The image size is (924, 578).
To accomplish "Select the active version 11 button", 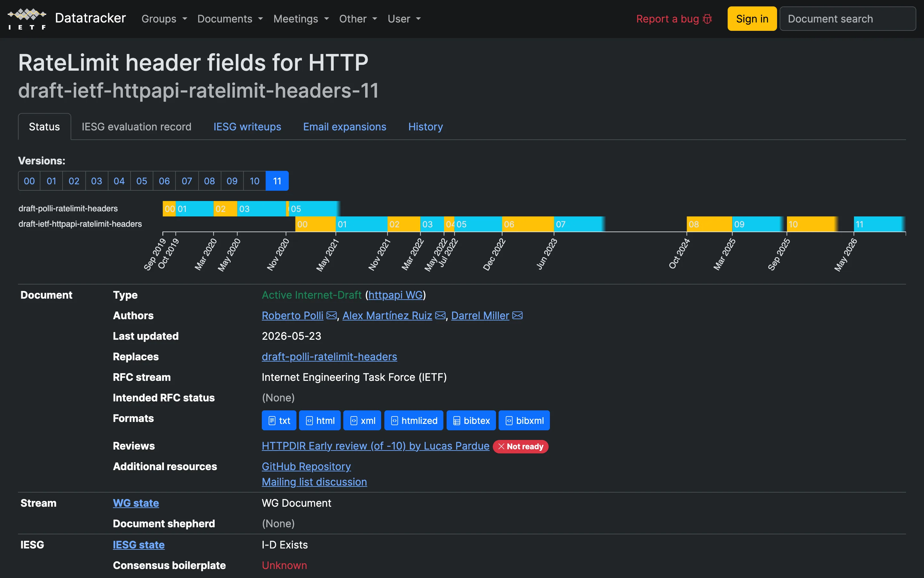I will 277,181.
